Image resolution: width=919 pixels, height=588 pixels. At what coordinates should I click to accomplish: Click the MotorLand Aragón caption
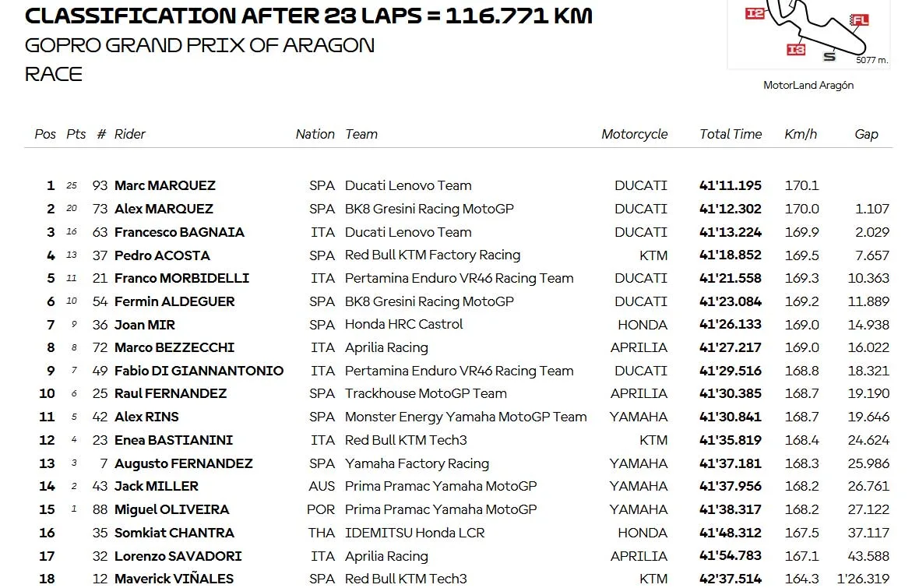coord(808,85)
